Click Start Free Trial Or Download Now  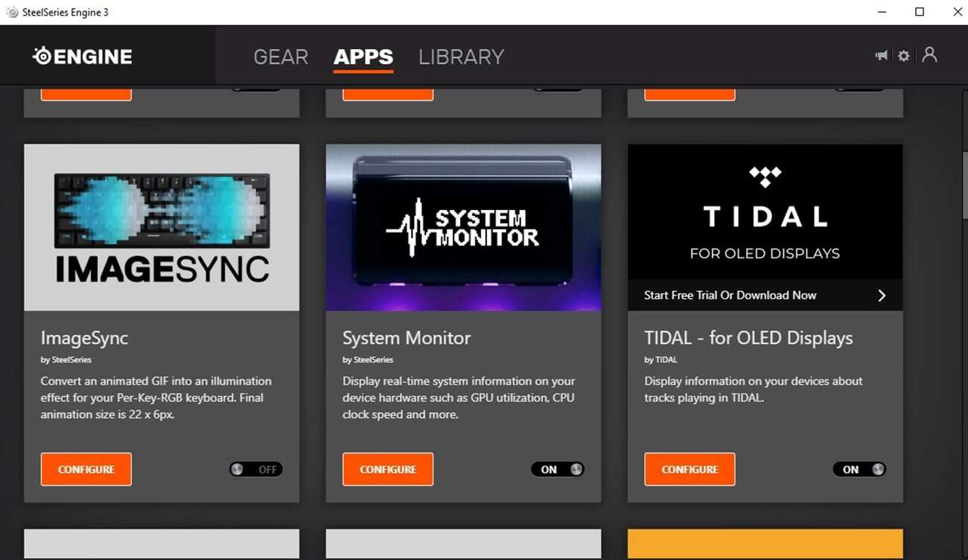[730, 296]
